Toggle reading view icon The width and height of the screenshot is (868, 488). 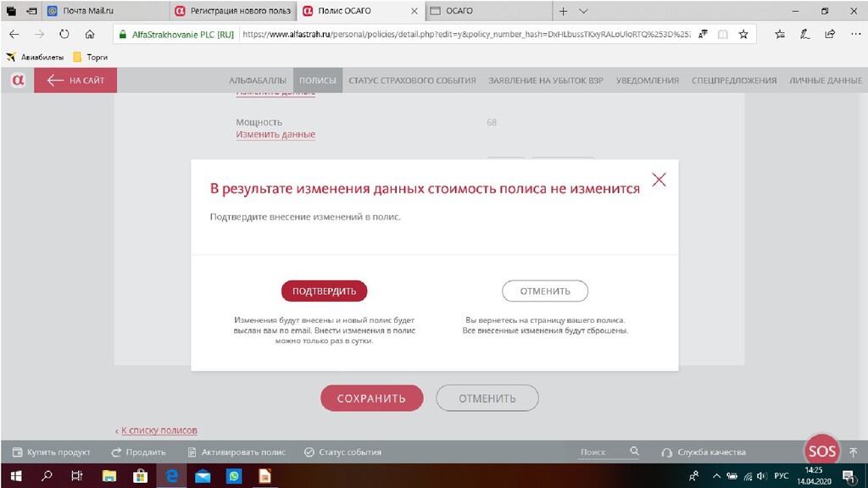[x=723, y=34]
